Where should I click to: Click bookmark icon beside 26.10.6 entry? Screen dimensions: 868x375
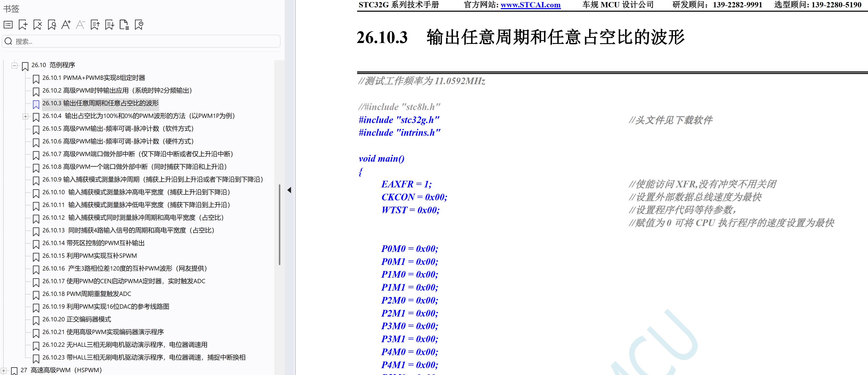pos(36,143)
